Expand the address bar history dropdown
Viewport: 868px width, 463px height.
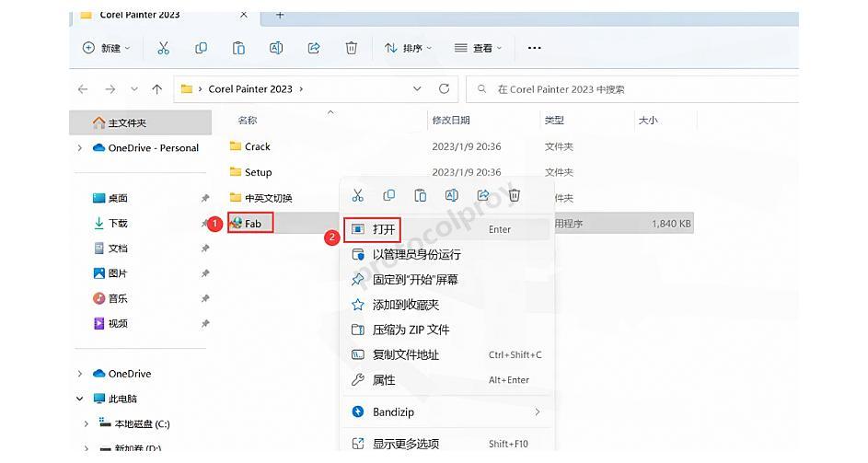(x=417, y=89)
